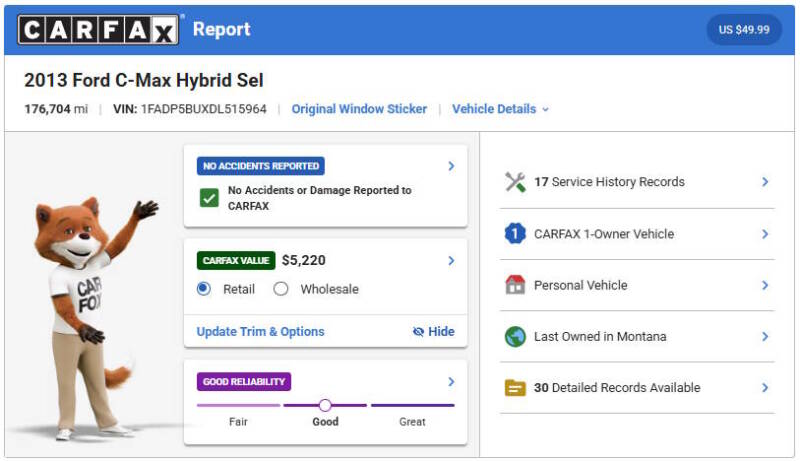Image resolution: width=800 pixels, height=461 pixels.
Task: Expand the Vehicle Details dropdown
Action: click(501, 109)
